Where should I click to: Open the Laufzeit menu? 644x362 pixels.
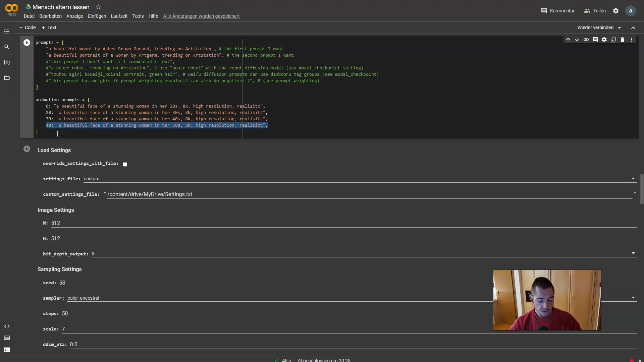[119, 16]
